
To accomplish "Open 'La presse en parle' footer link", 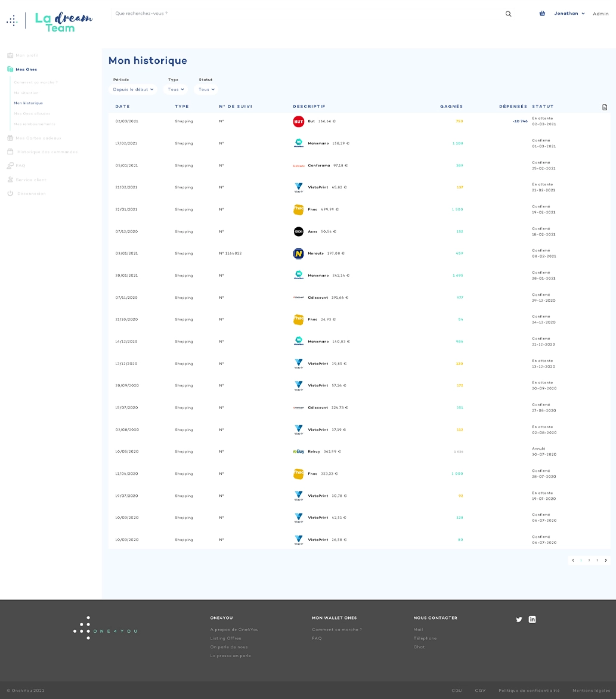I will click(230, 655).
